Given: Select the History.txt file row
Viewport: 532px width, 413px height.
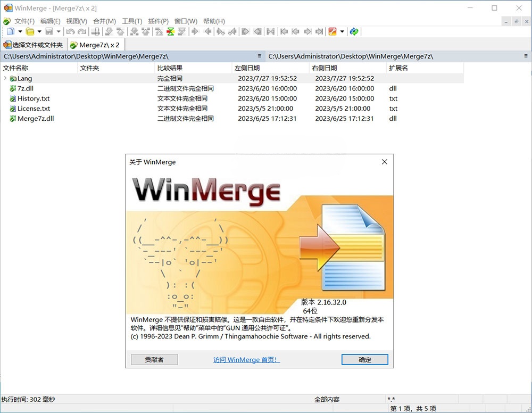Looking at the screenshot, I should click(x=232, y=98).
